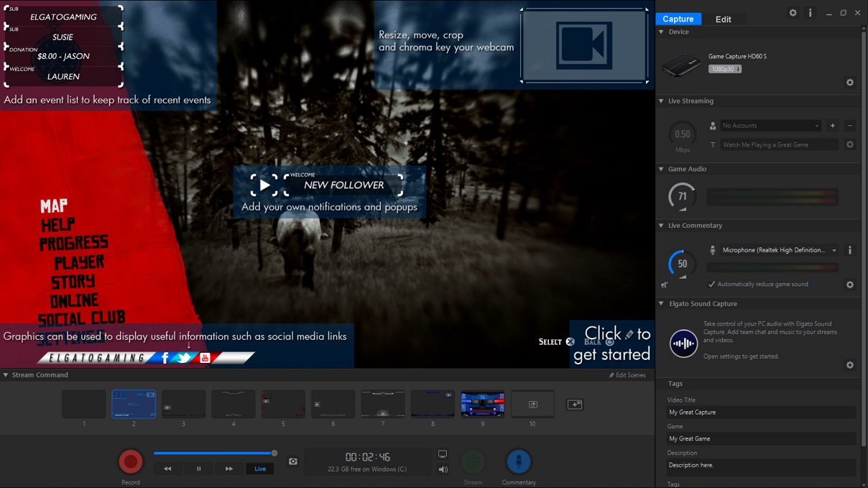
Task: Select scene thumbnail 9
Action: coord(483,404)
